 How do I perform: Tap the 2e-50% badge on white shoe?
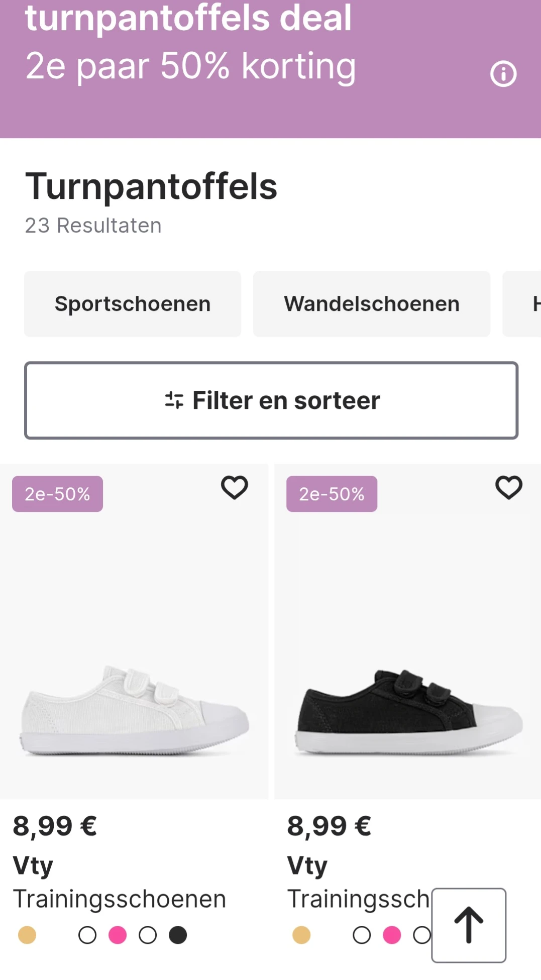pyautogui.click(x=57, y=494)
